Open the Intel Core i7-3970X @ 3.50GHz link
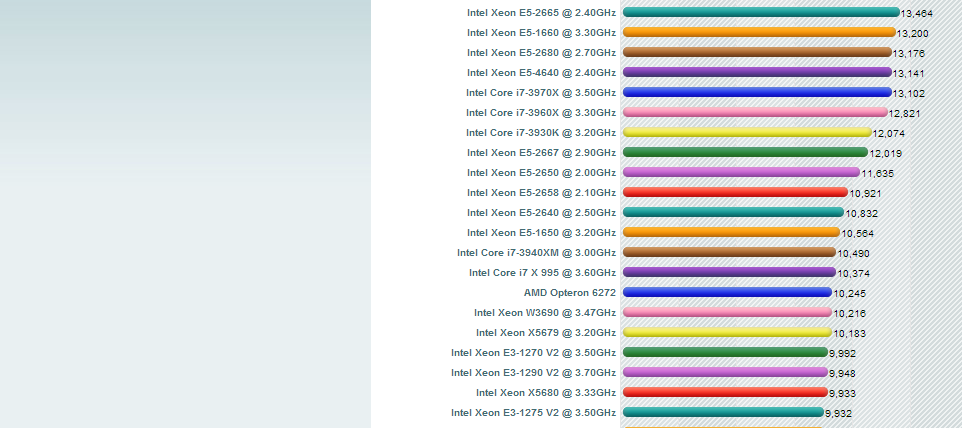The height and width of the screenshot is (428, 962). (x=541, y=93)
